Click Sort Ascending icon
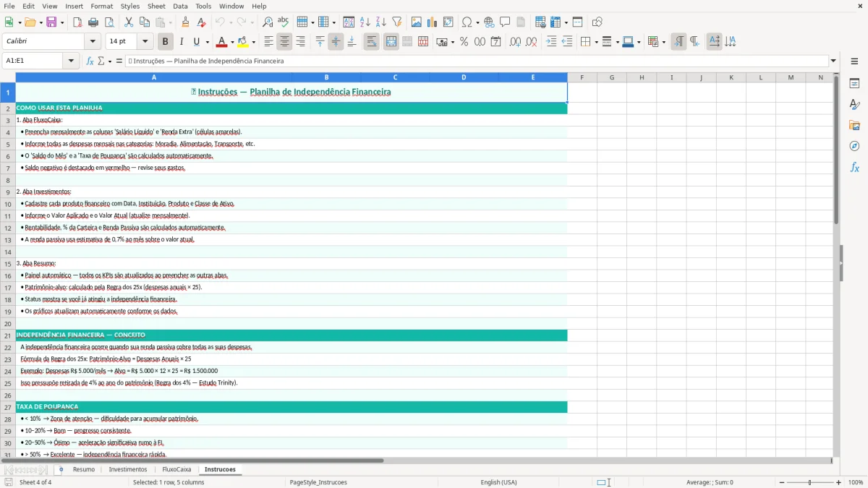Viewport: 868px width, 488px height. point(365,22)
